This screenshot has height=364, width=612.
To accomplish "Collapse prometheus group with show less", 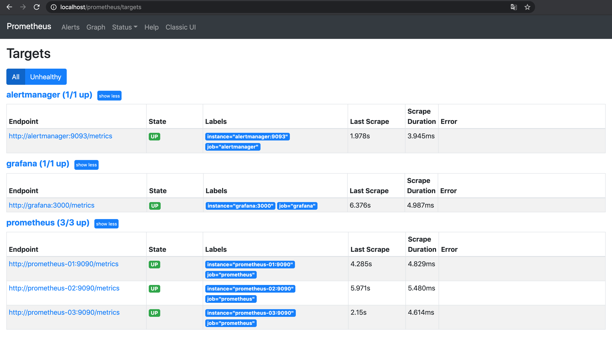I will pyautogui.click(x=106, y=224).
